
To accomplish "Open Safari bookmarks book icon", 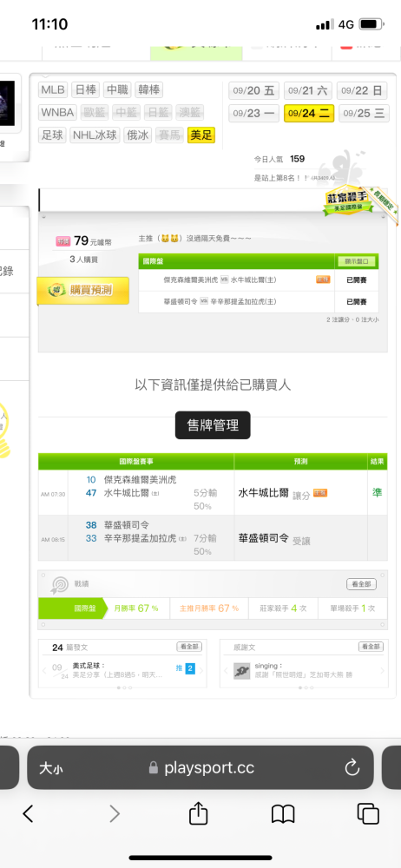I will 282,814.
